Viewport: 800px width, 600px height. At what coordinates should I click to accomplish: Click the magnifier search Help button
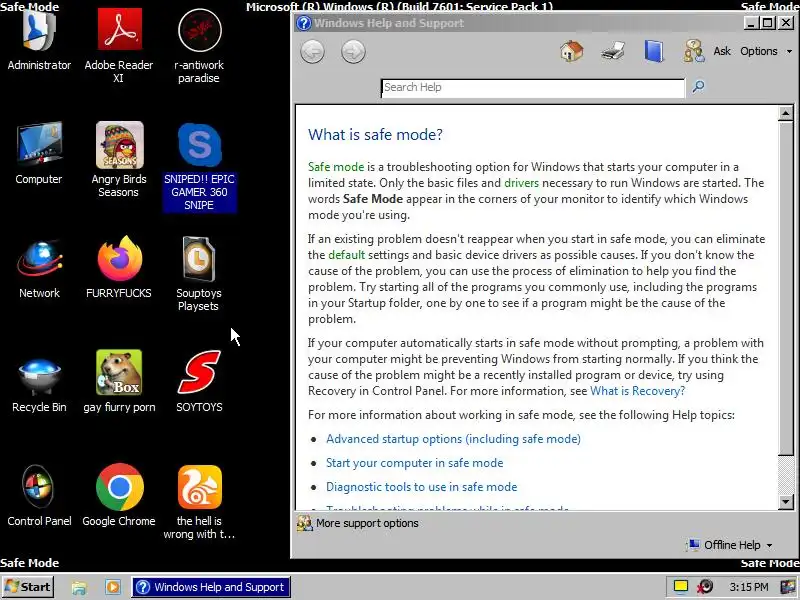click(x=698, y=87)
